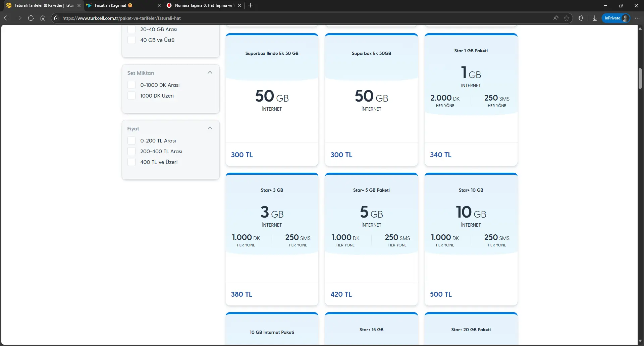The width and height of the screenshot is (644, 346).
Task: Open the Star+ 10 GB package
Action: (471, 239)
